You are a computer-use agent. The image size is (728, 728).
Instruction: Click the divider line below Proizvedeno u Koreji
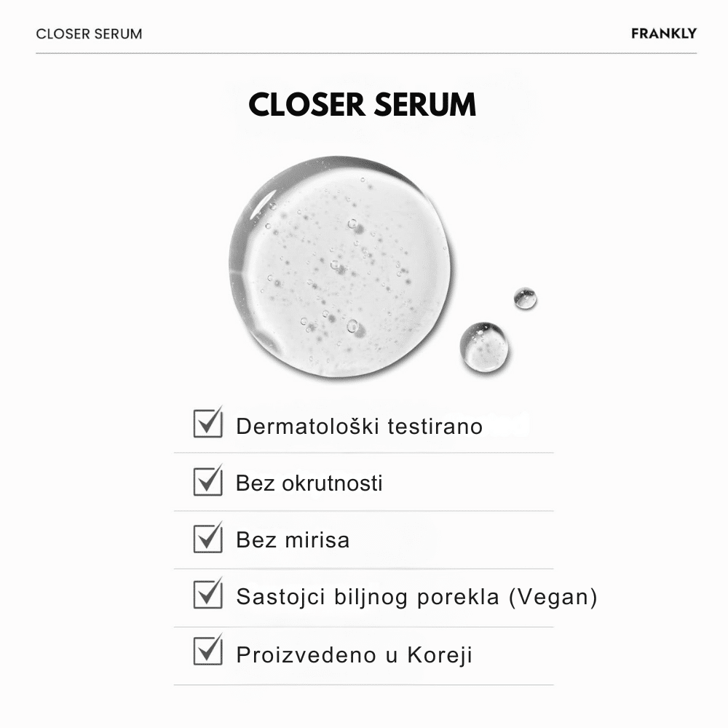click(x=363, y=684)
